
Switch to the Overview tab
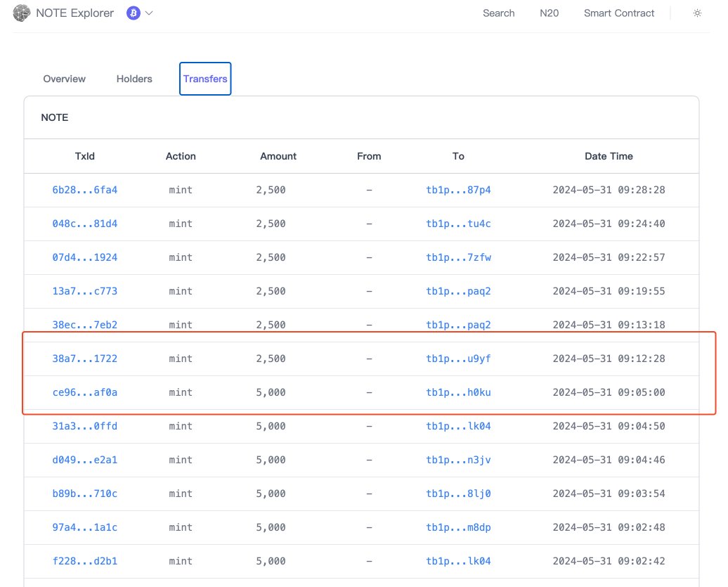64,79
